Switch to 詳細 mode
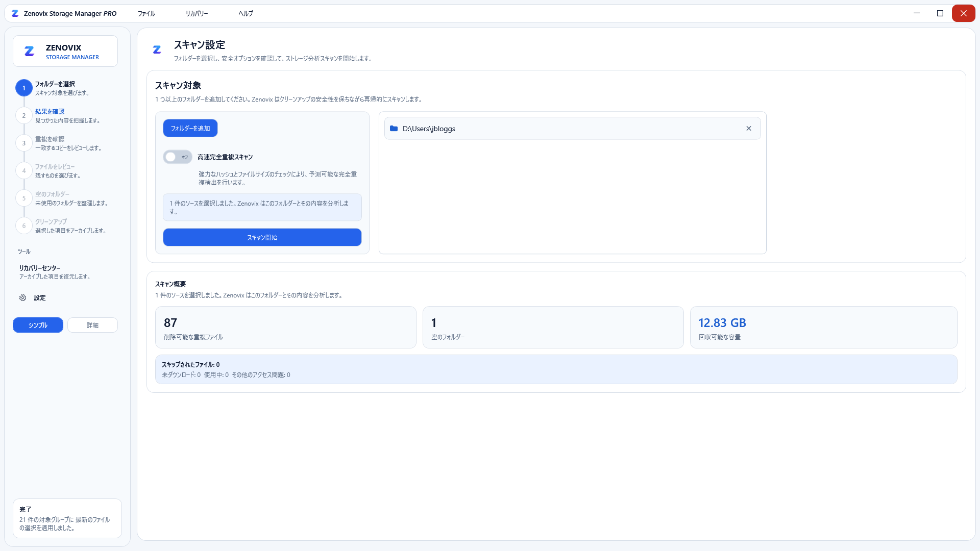Image resolution: width=980 pixels, height=551 pixels. tap(92, 325)
